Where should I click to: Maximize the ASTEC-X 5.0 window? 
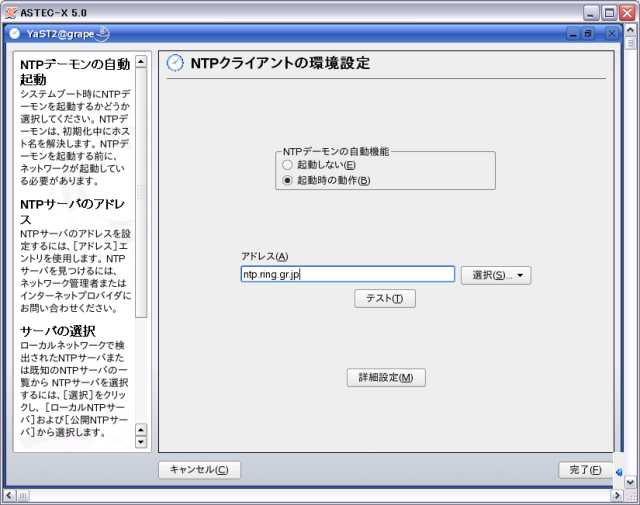point(609,13)
